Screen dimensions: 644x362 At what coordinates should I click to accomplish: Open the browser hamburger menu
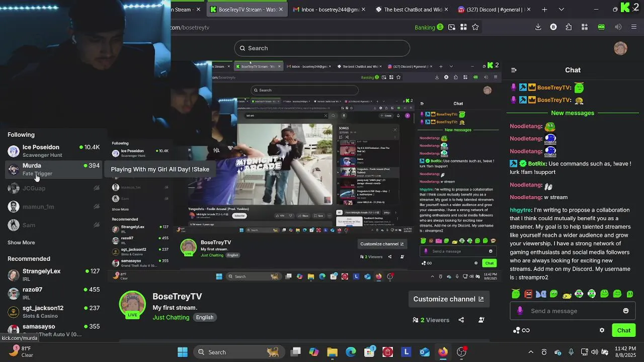[x=634, y=27]
